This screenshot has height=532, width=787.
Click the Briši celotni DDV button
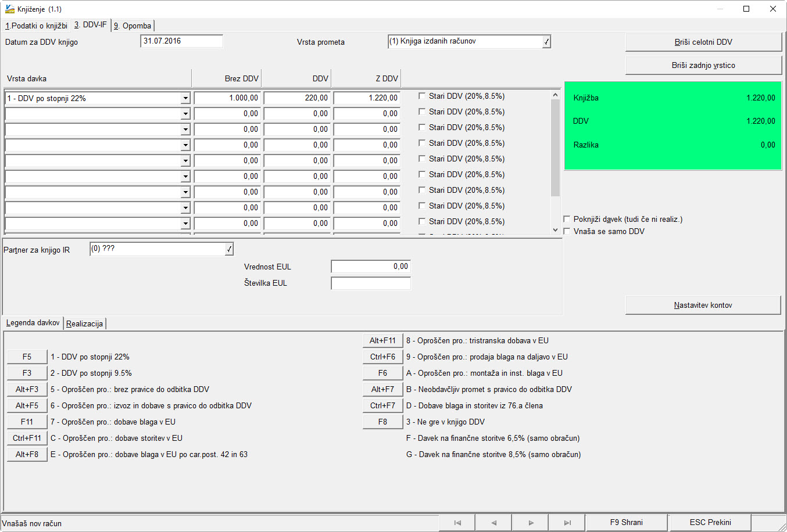tap(703, 42)
